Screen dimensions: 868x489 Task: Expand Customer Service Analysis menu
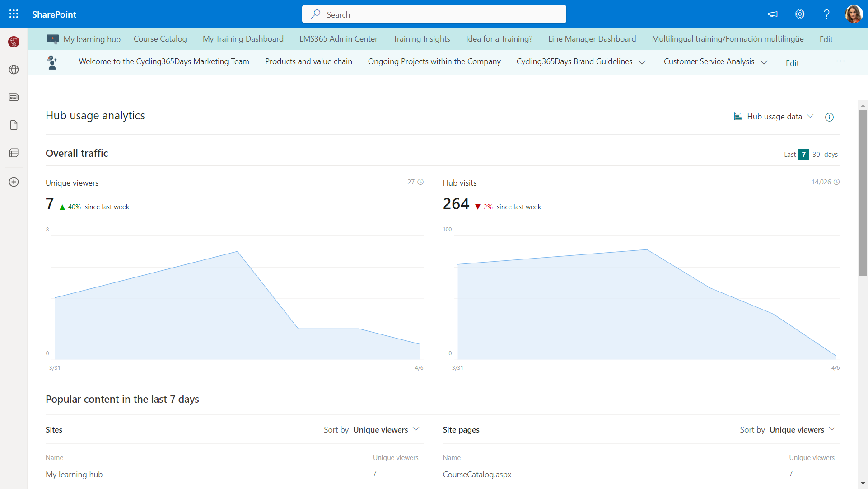764,62
